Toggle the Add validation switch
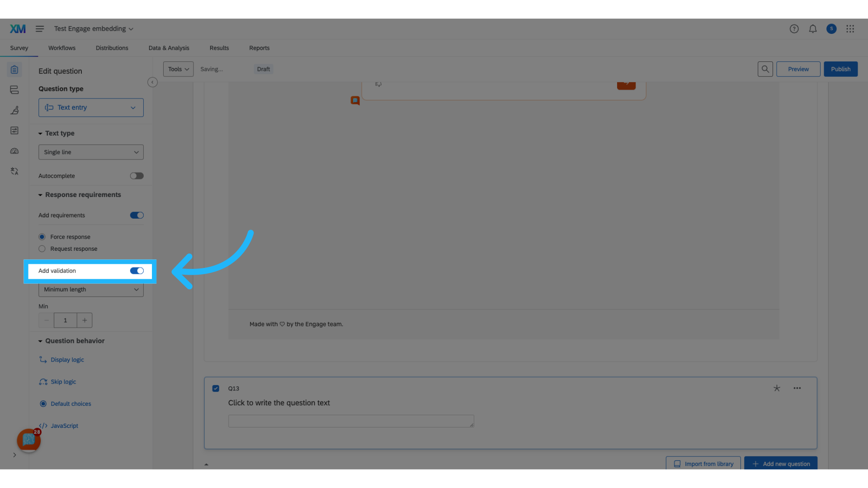 (137, 271)
